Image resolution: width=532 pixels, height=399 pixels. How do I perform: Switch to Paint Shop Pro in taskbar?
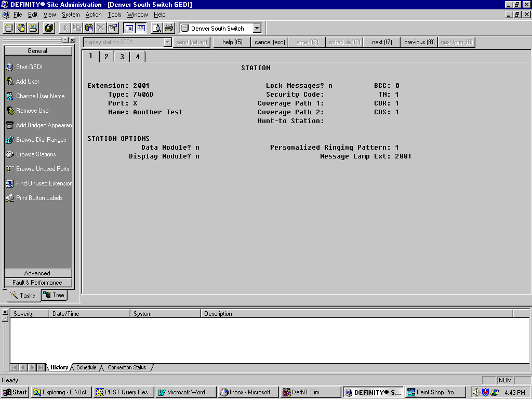[x=435, y=392]
